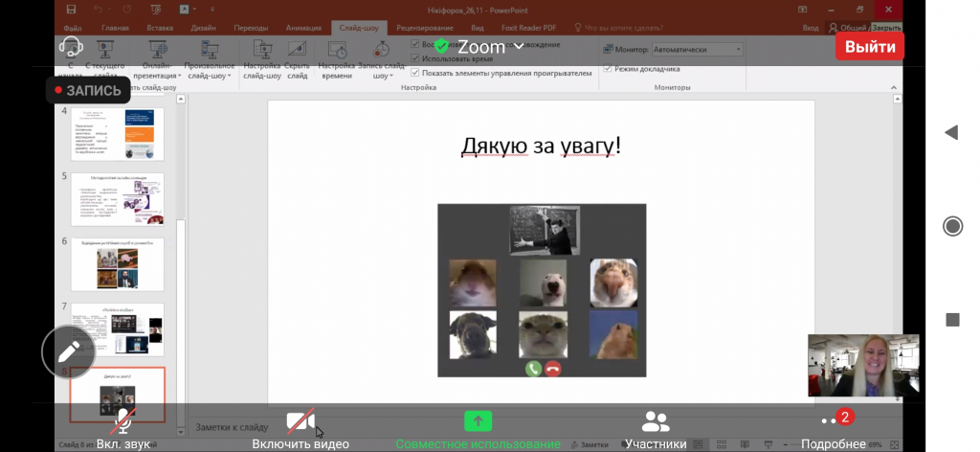Viewport: 980px width, 452px height.
Task: Select slide 5 thumbnail
Action: point(118,199)
